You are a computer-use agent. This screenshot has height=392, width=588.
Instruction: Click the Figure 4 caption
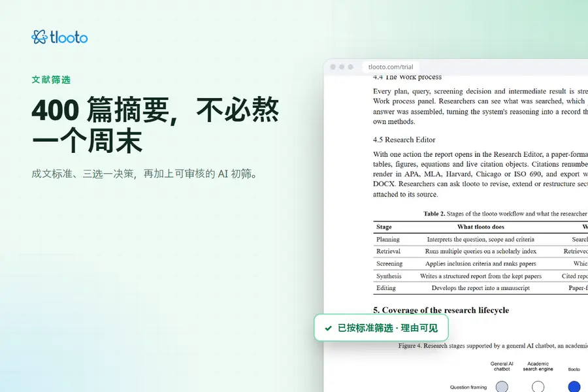493,346
